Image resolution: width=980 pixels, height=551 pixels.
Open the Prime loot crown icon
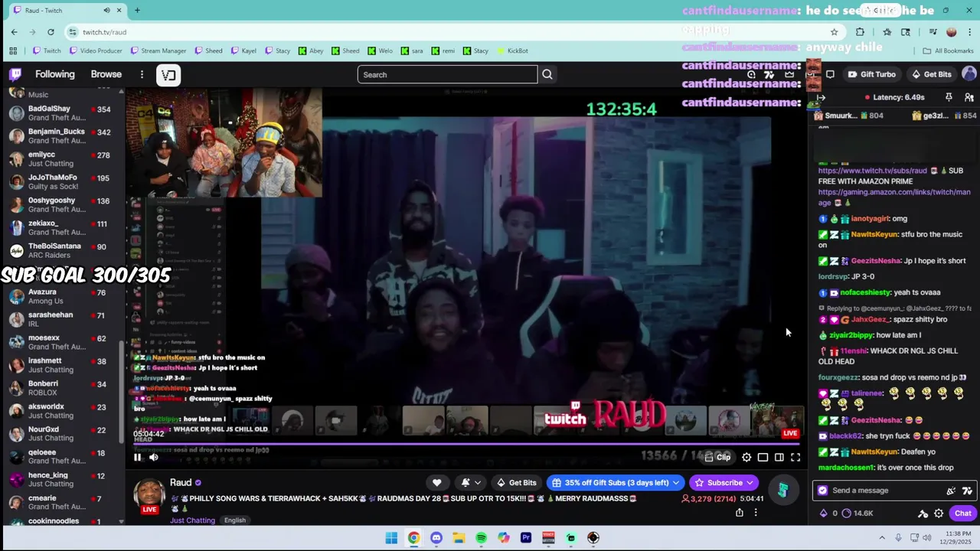pyautogui.click(x=789, y=74)
